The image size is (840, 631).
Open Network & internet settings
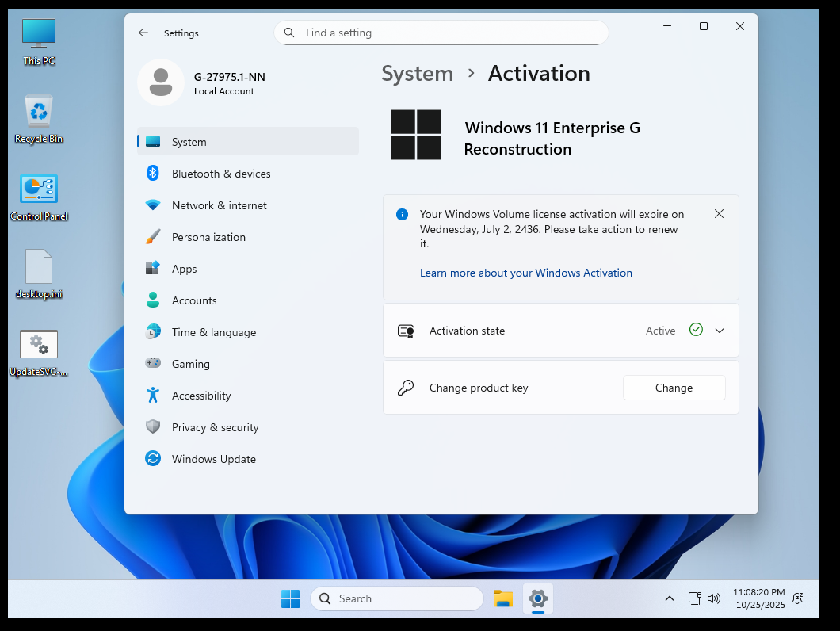tap(248, 205)
